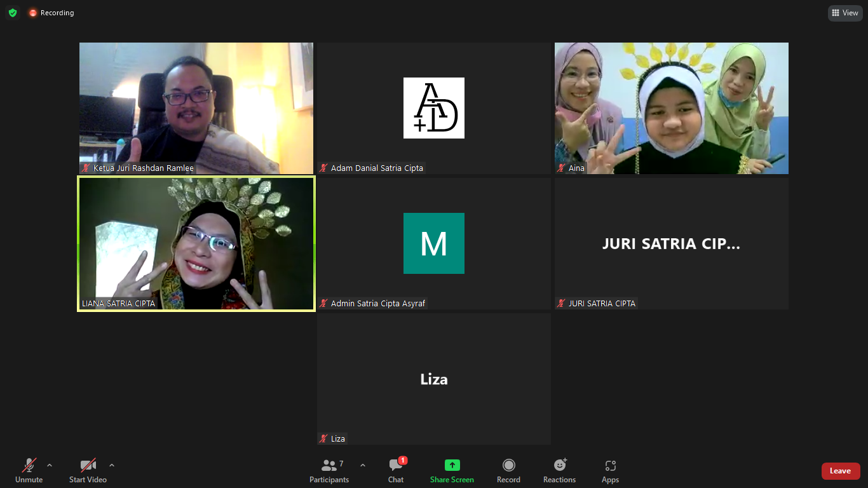The height and width of the screenshot is (488, 868).
Task: Expand audio options arrow beside Unmute
Action: click(x=50, y=465)
